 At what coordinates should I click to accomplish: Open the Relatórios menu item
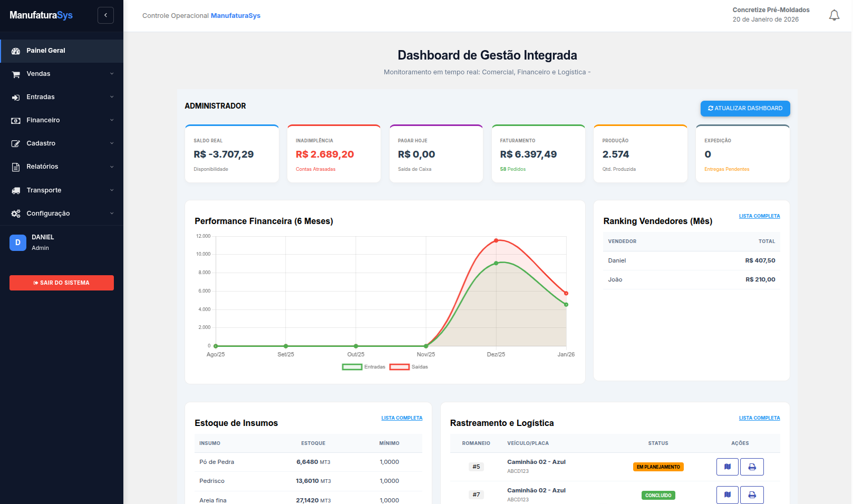coord(42,167)
